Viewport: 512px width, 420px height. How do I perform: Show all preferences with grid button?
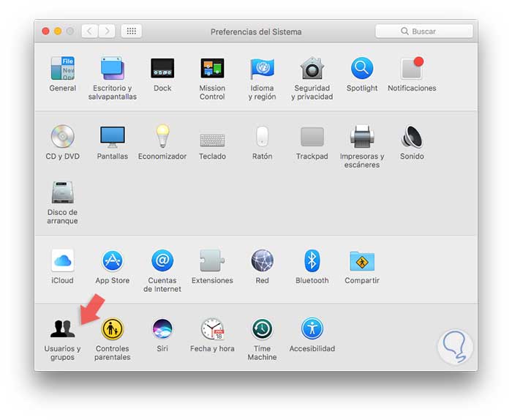(x=131, y=31)
